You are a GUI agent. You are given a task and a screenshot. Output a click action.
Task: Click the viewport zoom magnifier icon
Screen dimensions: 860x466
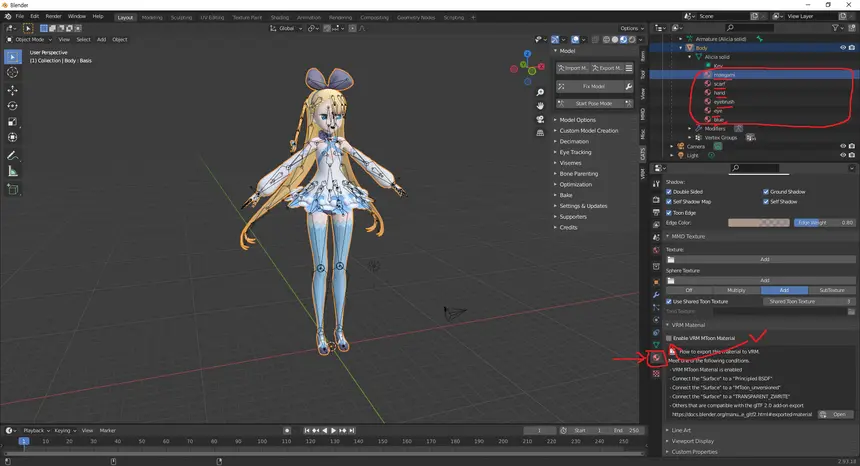click(540, 93)
